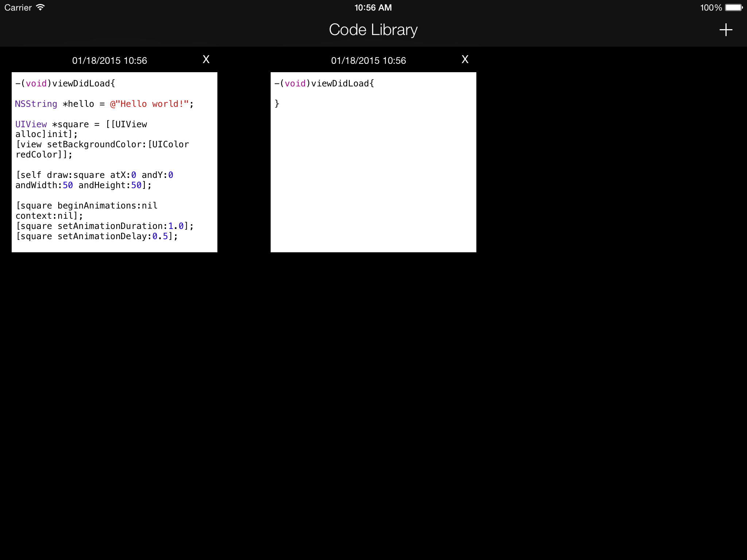Remove the second snippet using X
Image resolution: width=747 pixels, height=560 pixels.
465,59
